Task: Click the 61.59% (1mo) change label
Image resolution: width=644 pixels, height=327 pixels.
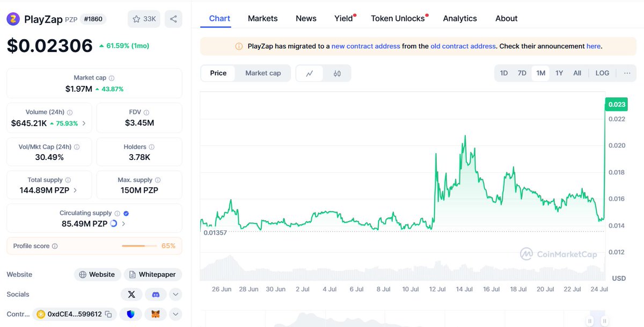Action: tap(124, 46)
